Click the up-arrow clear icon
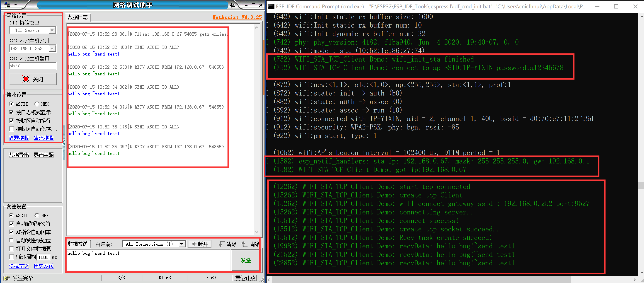The image size is (644, 283). [244, 244]
